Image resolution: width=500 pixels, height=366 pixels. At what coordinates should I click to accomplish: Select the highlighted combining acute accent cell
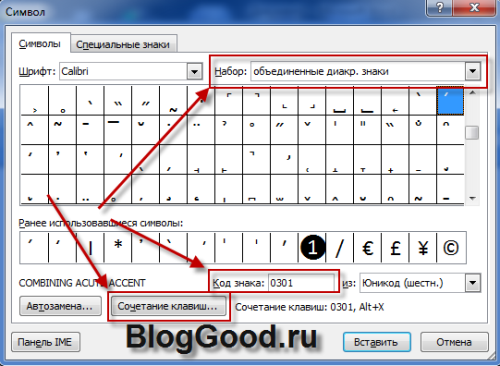pyautogui.click(x=450, y=101)
